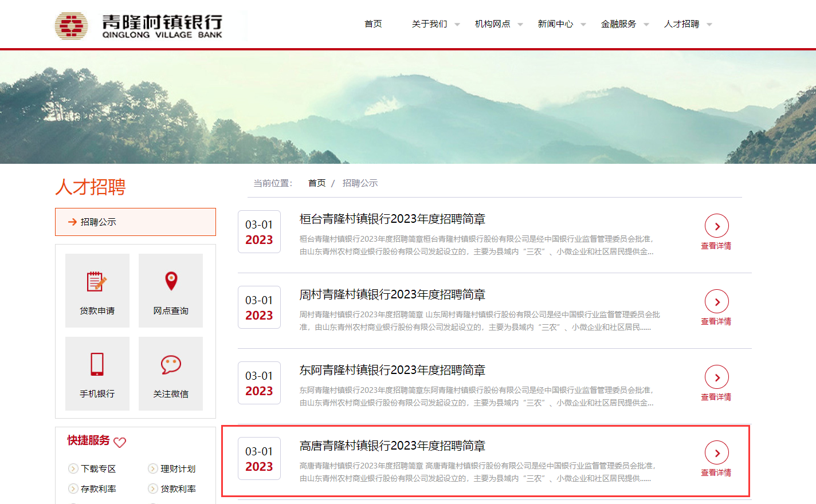
Task: Click the 网点查询 label text
Action: [171, 310]
